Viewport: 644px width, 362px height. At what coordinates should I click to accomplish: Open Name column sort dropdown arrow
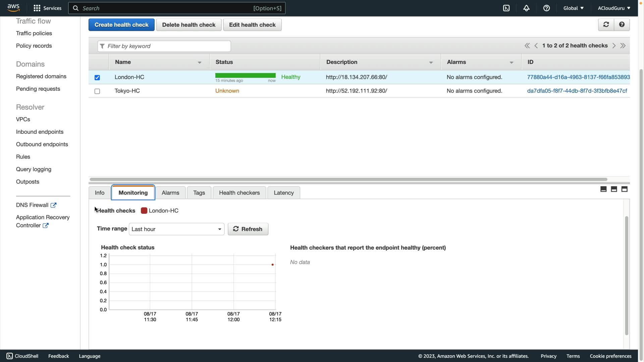point(200,62)
